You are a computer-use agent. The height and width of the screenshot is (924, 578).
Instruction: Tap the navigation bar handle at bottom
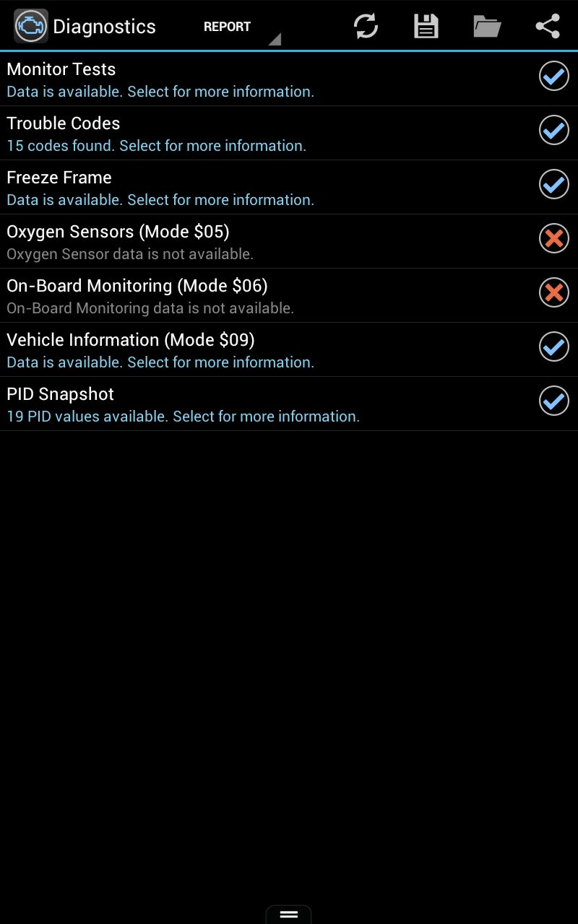click(288, 914)
